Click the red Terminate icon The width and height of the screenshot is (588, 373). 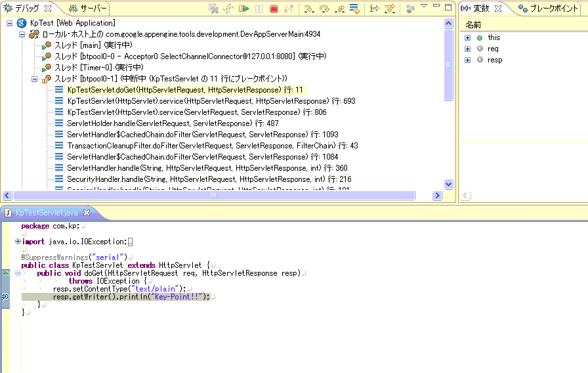[x=274, y=9]
